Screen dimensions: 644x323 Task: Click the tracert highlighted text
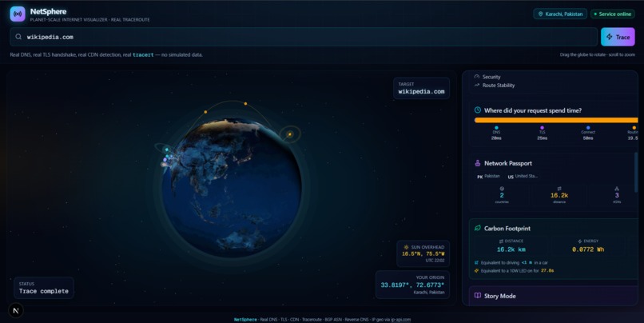click(143, 54)
